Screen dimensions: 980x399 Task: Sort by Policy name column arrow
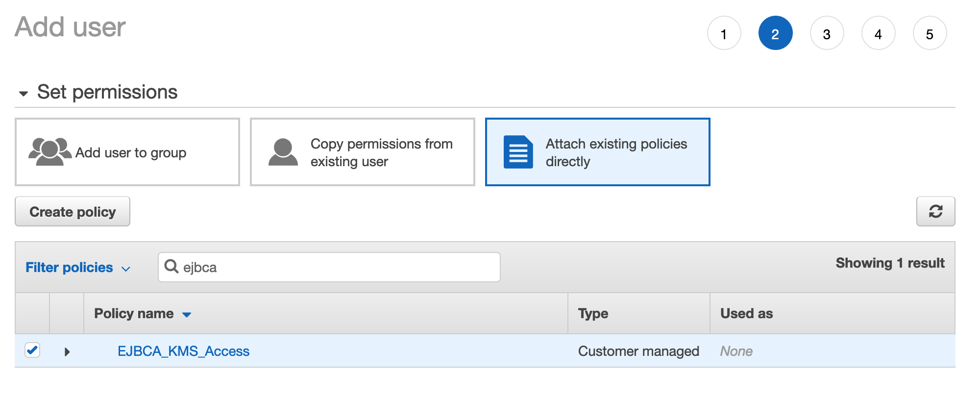pos(187,315)
